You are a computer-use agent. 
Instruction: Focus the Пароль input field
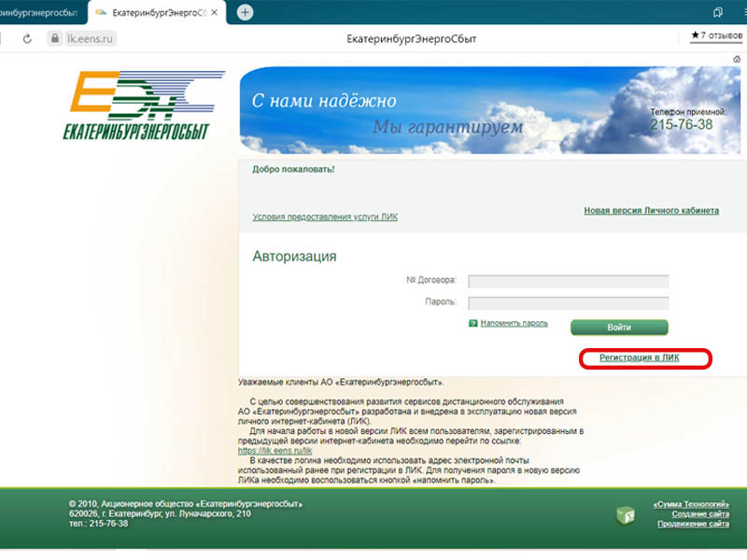point(568,302)
